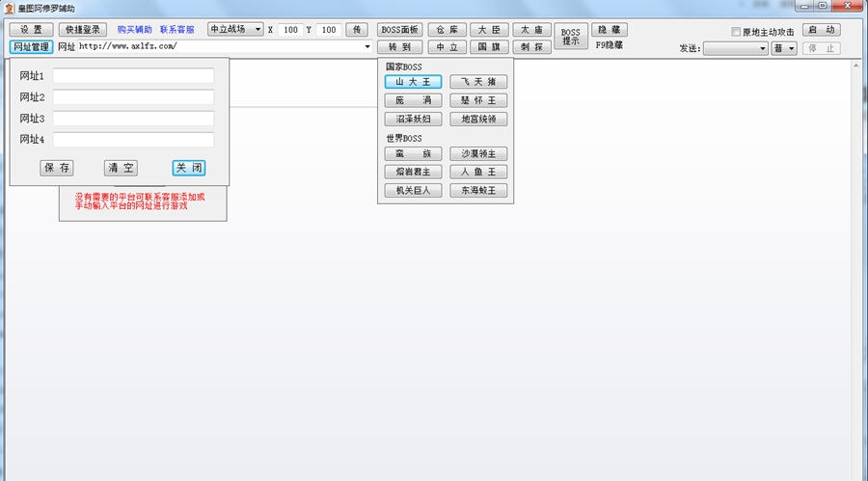Click the 转到 go button
The height and width of the screenshot is (481, 868).
click(x=399, y=47)
